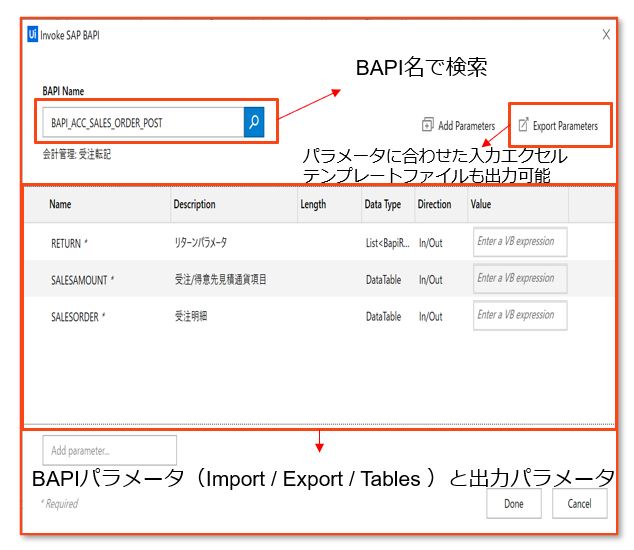This screenshot has height=550, width=634.
Task: Click the DataTable type in SALESAMOUNT row
Action: point(383,280)
